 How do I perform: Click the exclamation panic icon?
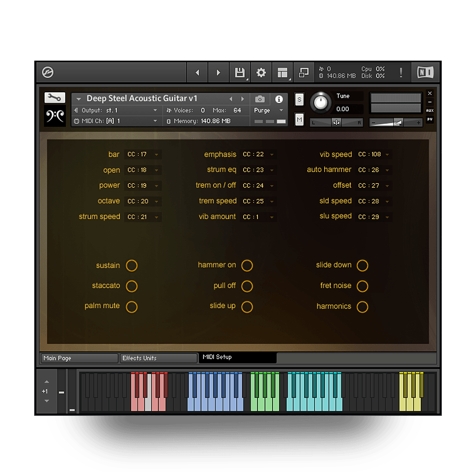click(x=401, y=73)
